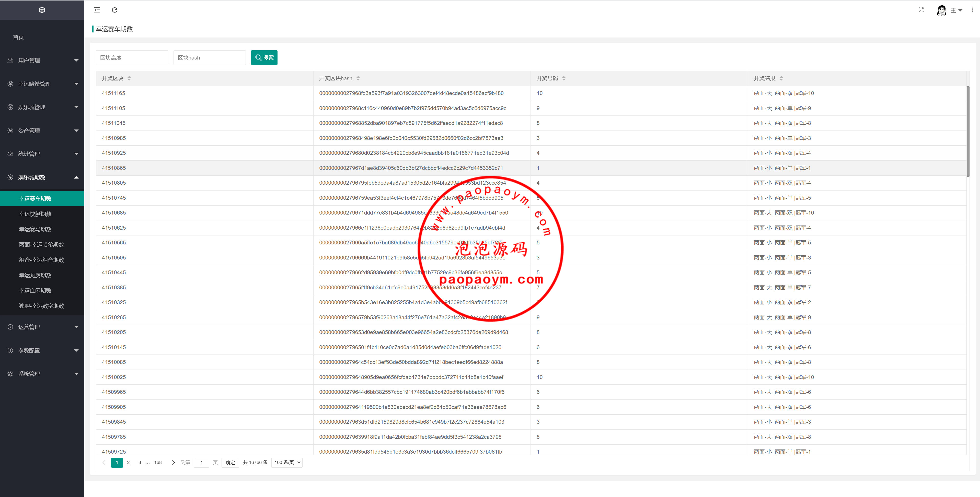980x497 pixels.
Task: Click the cube logo icon in sidebar header
Action: pyautogui.click(x=42, y=10)
